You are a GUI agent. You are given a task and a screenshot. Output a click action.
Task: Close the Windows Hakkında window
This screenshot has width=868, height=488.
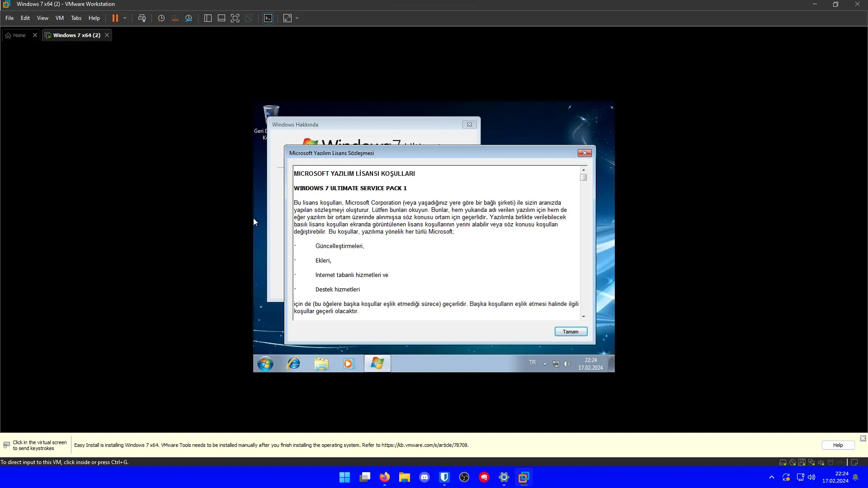coord(469,125)
